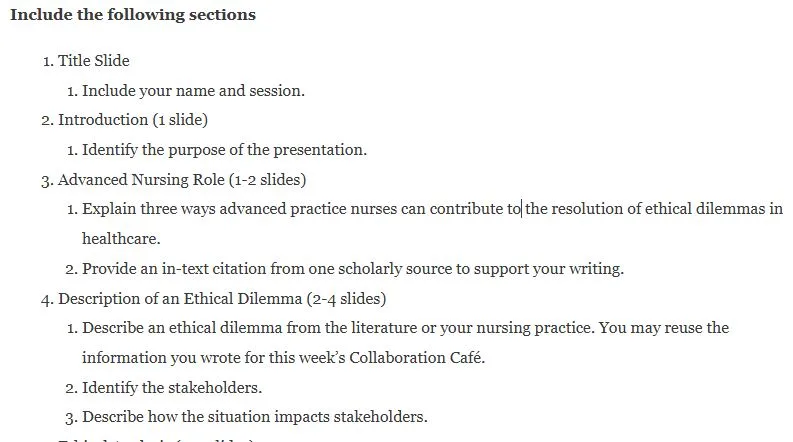
Task: Click 'Include your name and session' line
Action: pos(193,91)
